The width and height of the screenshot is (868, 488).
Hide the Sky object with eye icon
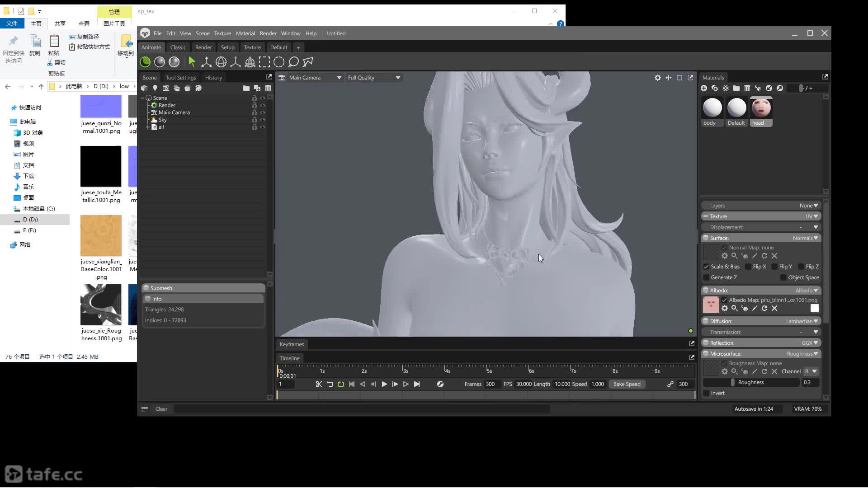pyautogui.click(x=262, y=120)
